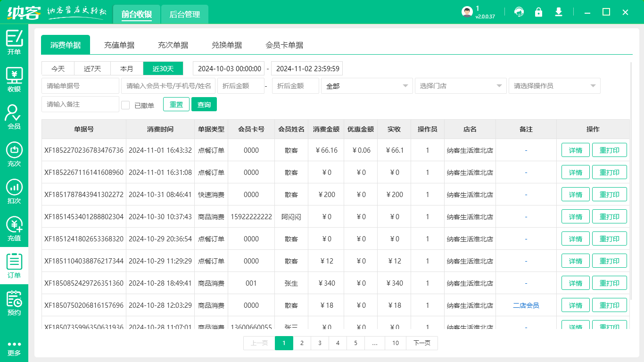The height and width of the screenshot is (362, 644).
Task: Open the 预约 reservation icon
Action: click(14, 303)
